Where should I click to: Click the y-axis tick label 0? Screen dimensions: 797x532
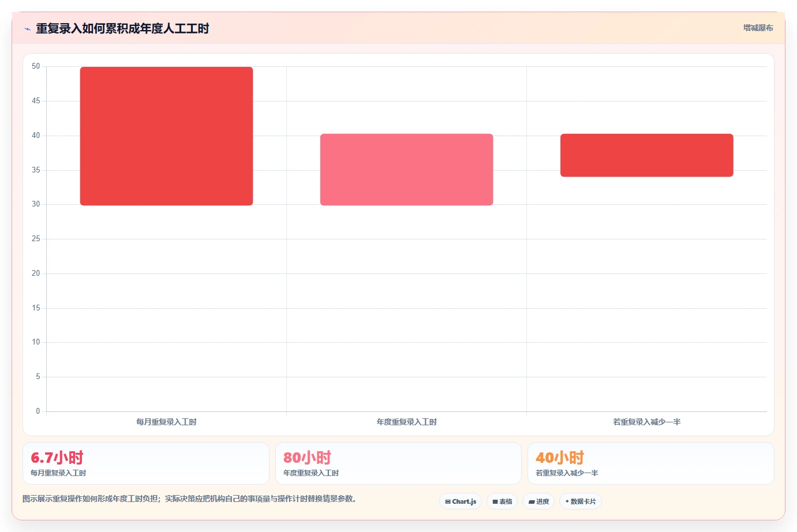coord(38,411)
